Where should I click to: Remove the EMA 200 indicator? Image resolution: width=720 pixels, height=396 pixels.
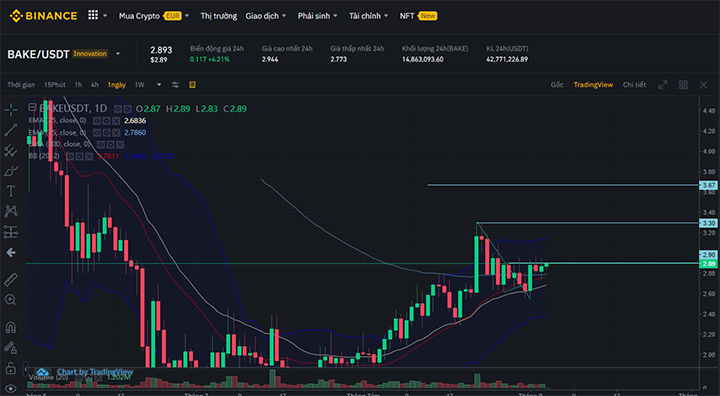(120, 145)
